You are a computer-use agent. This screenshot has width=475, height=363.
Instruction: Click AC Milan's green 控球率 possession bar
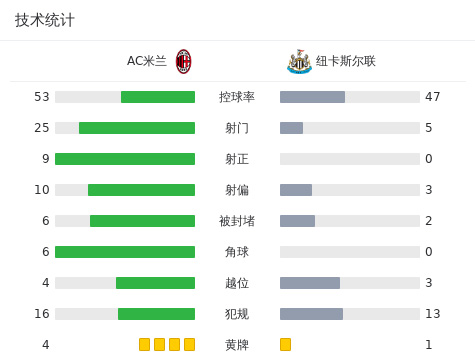(158, 97)
